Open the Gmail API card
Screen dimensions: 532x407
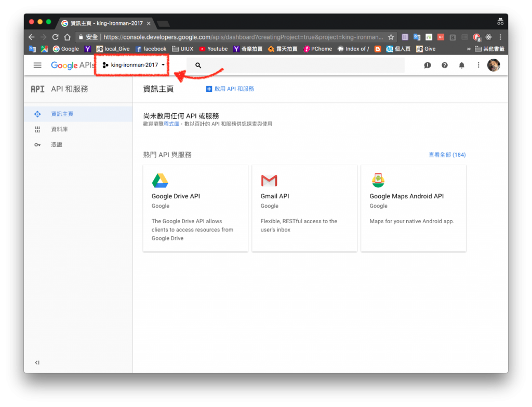304,208
